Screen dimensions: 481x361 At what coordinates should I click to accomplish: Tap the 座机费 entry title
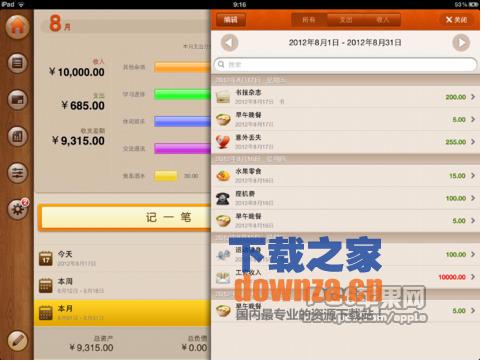245,194
